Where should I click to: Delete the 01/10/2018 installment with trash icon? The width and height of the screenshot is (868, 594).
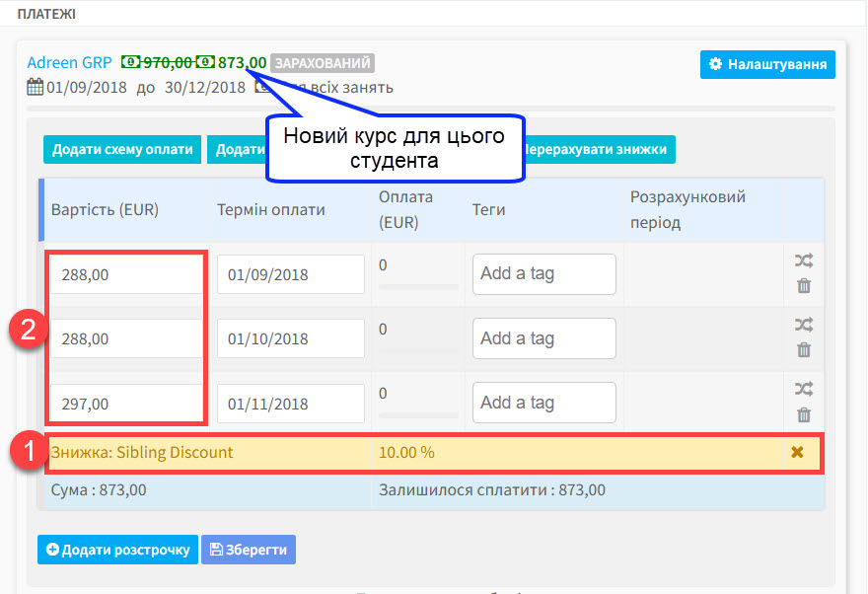(x=804, y=349)
